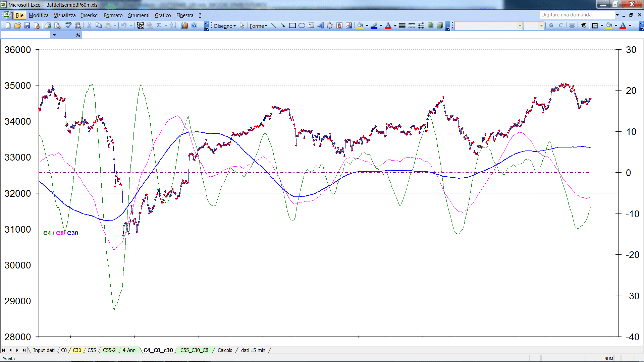Open borders dropdown arrow

602,25
